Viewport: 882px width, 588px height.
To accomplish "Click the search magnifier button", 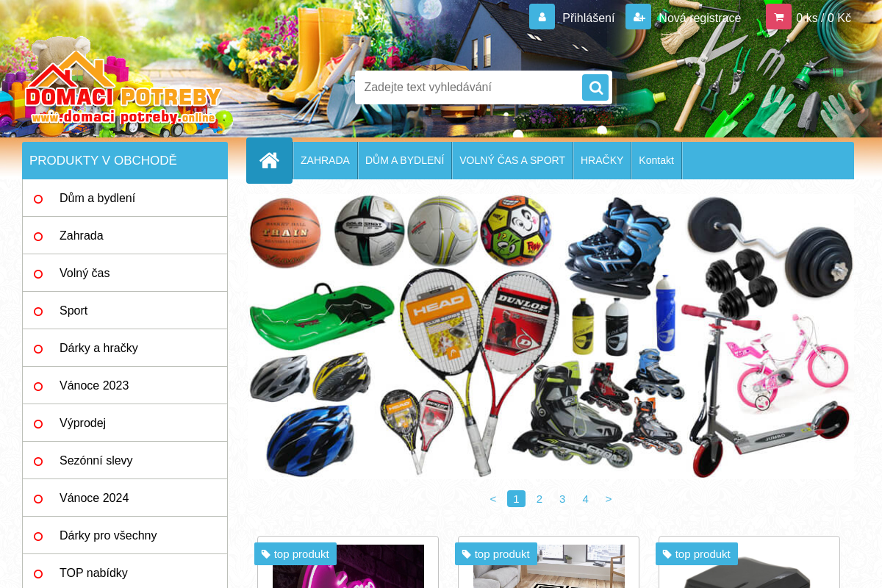I will (x=595, y=87).
